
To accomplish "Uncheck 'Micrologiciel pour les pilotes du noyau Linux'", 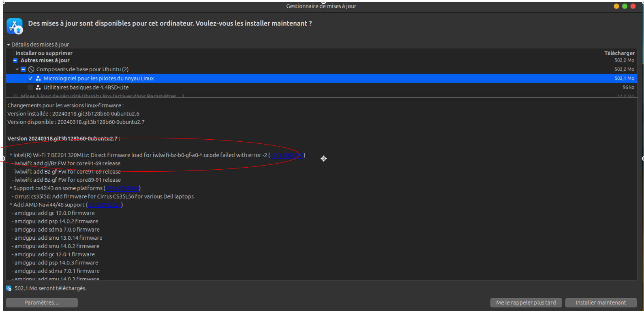I will click(x=30, y=79).
